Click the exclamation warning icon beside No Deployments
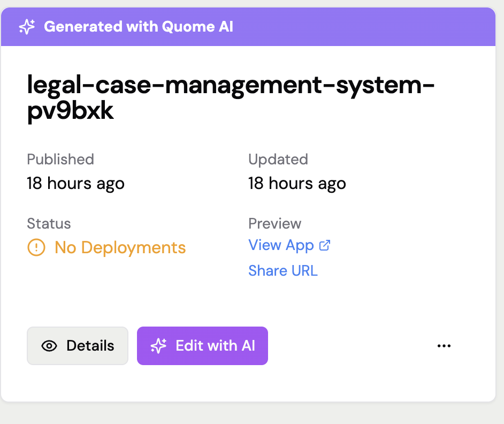Image resolution: width=504 pixels, height=424 pixels. [x=36, y=247]
